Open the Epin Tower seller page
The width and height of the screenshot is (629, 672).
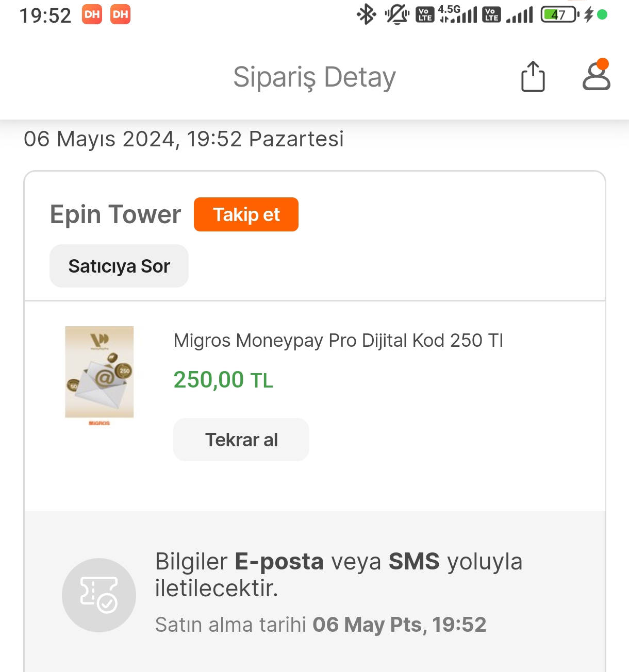(x=115, y=214)
